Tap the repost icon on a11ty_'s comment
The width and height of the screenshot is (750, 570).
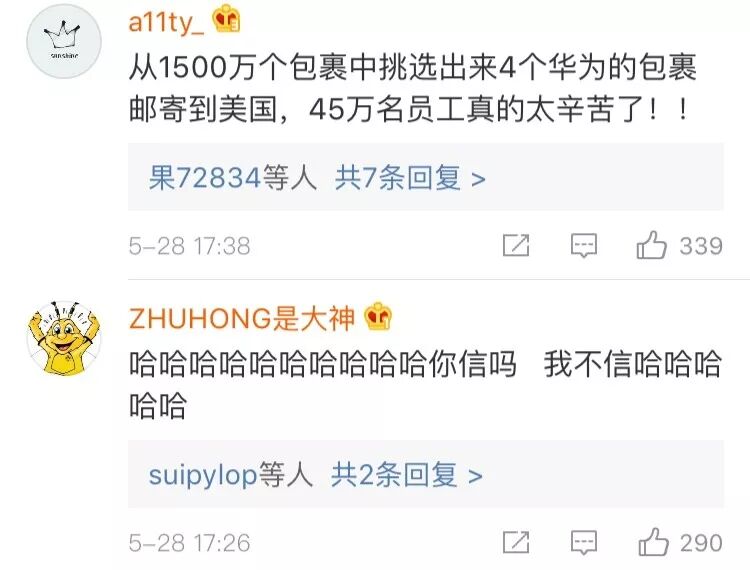pyautogui.click(x=516, y=245)
